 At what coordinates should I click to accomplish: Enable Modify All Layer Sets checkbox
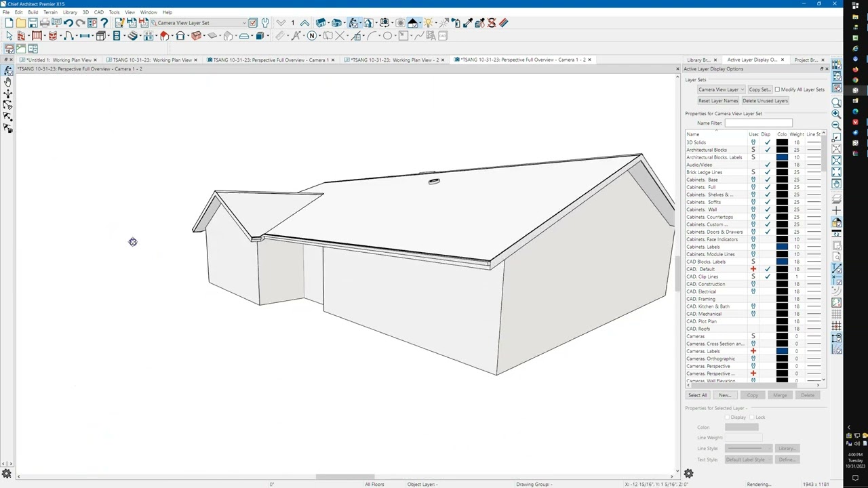777,89
